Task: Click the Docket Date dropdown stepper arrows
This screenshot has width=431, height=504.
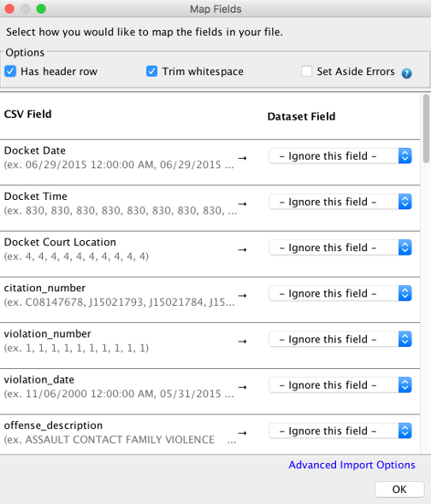Action: pyautogui.click(x=405, y=155)
